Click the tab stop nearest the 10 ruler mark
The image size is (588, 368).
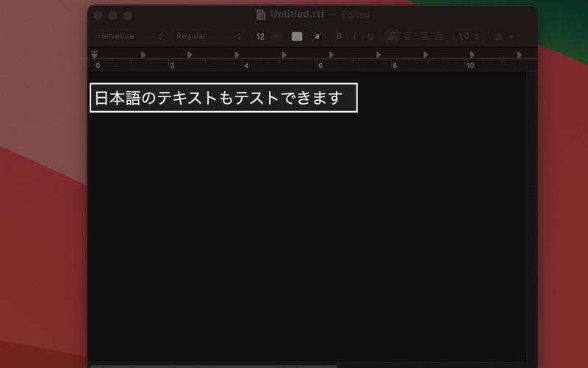[472, 54]
